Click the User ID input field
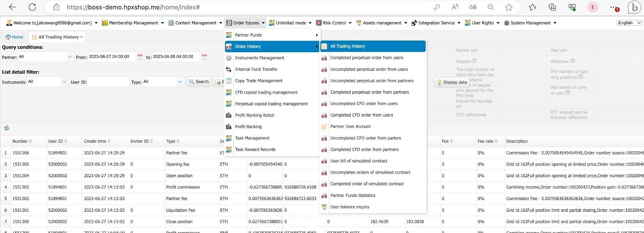Viewport: 644px width, 233px height. point(108,82)
